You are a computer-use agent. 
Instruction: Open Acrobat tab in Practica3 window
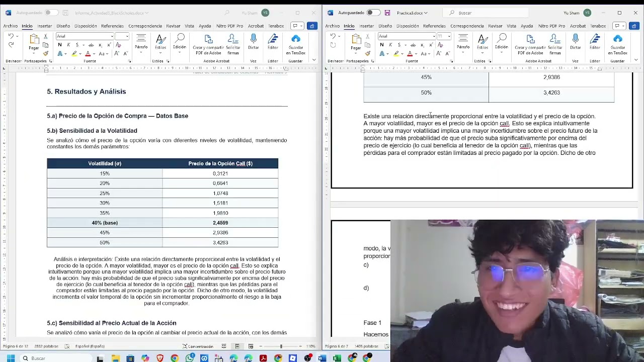pyautogui.click(x=578, y=26)
